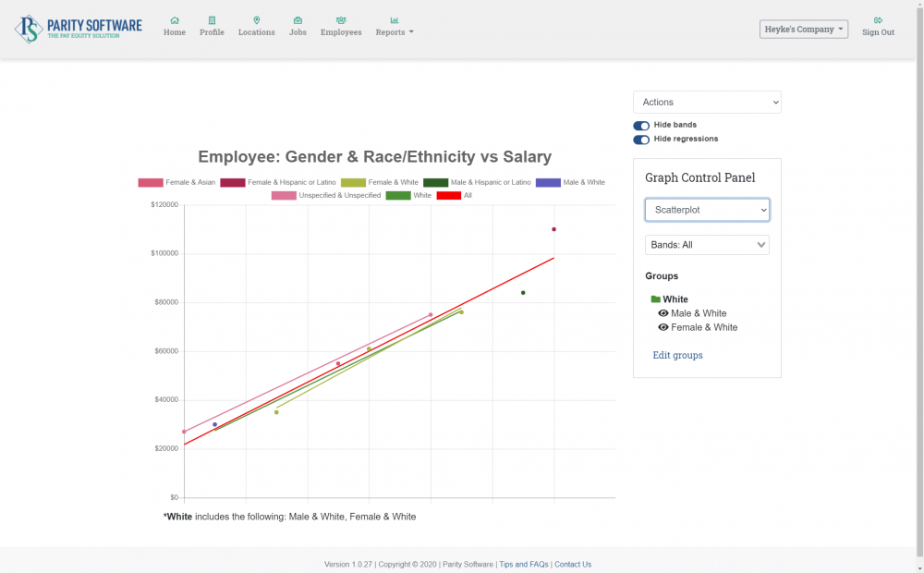Click the Groups heading
This screenshot has width=924, height=573.
point(662,276)
